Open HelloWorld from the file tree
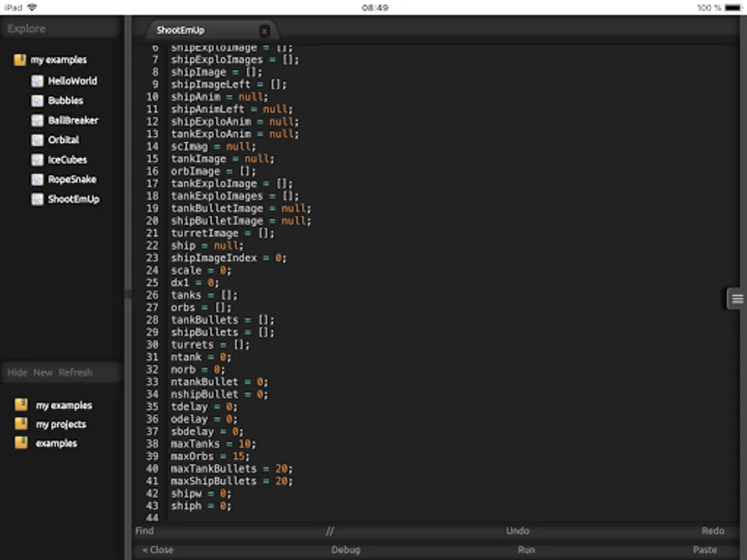Viewport: 747px width, 560px height. tap(73, 81)
